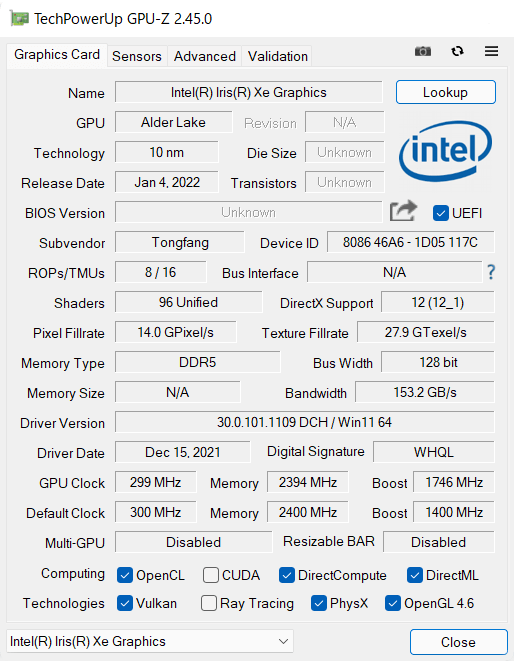Open the Advanced tab

pyautogui.click(x=205, y=56)
